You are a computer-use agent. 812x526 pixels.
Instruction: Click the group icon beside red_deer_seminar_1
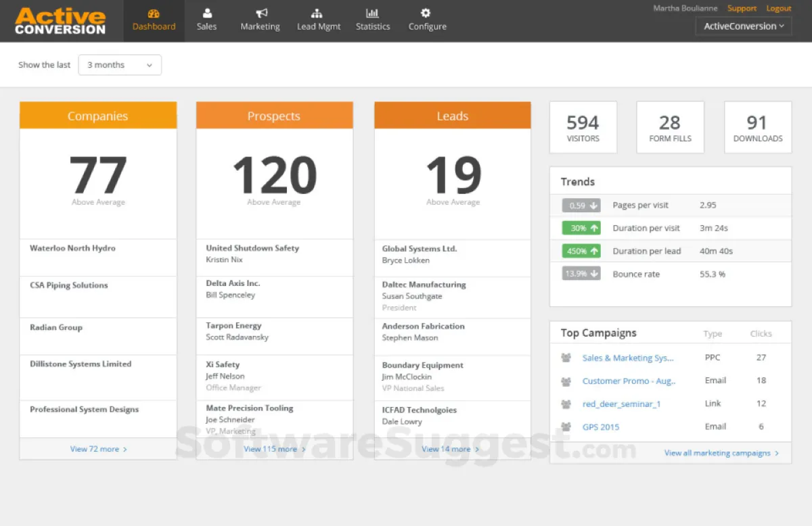(566, 404)
